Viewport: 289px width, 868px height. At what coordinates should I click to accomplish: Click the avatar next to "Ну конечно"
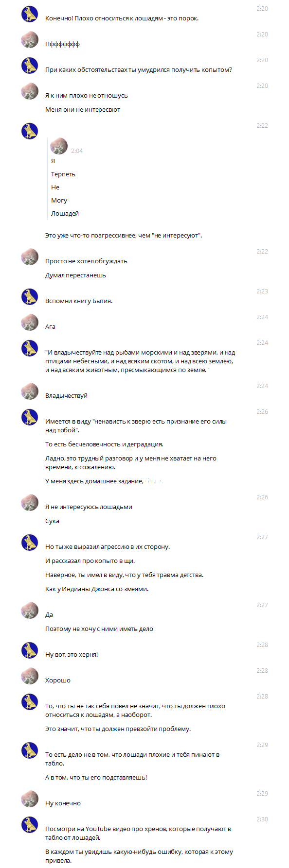(30, 799)
